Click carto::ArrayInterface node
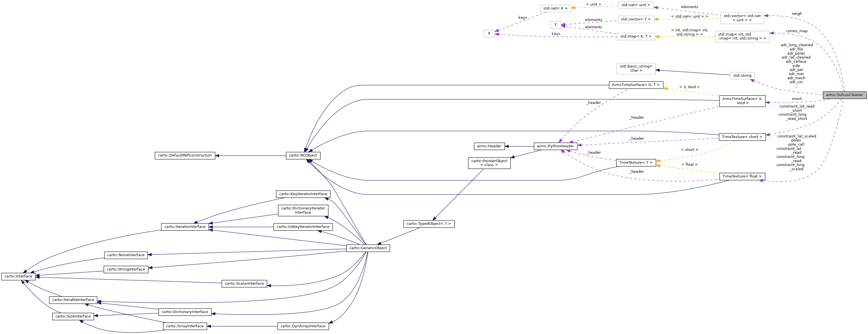 (x=185, y=326)
